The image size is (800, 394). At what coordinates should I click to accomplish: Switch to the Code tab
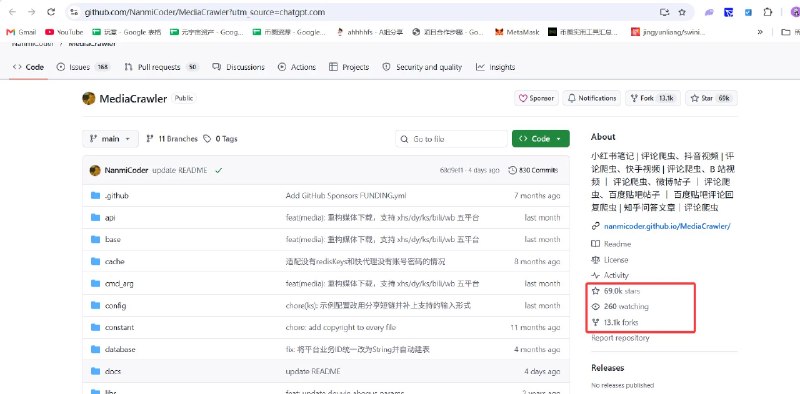(x=29, y=67)
